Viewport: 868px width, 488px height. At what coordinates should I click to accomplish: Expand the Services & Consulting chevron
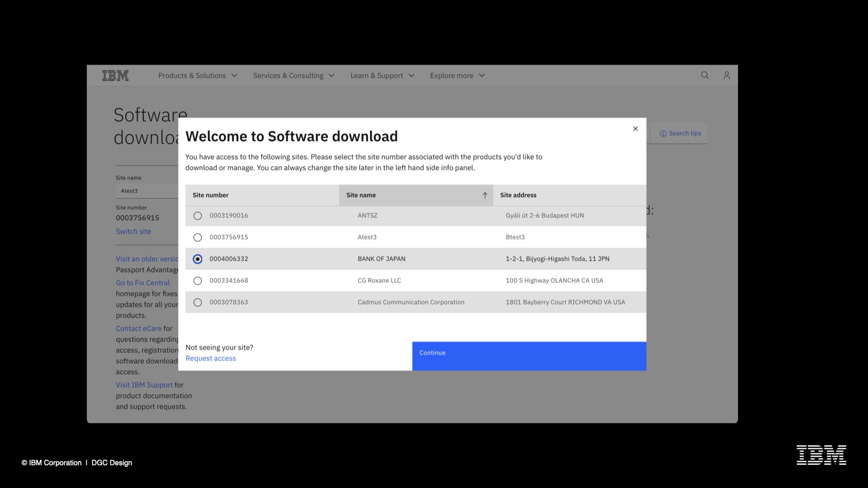[x=331, y=75]
